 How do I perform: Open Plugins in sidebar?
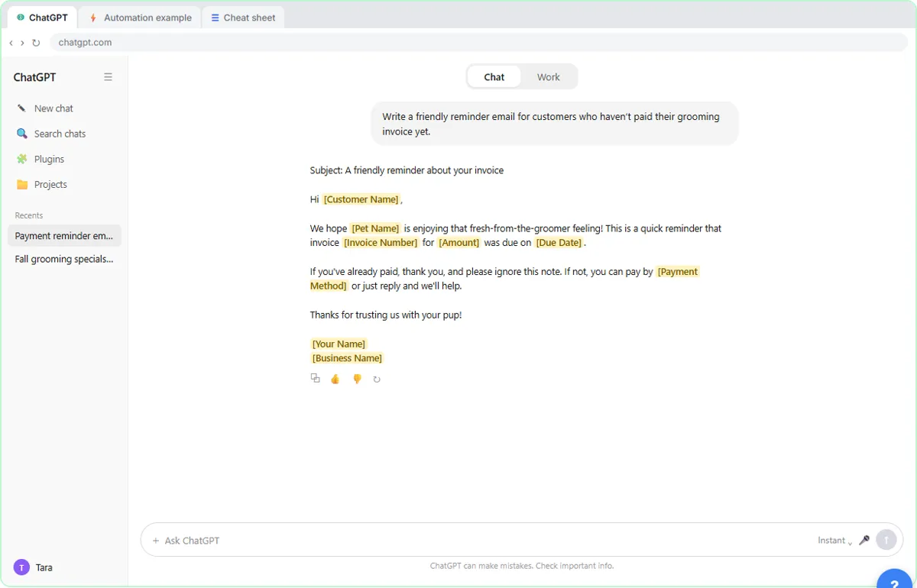pyautogui.click(x=64, y=159)
